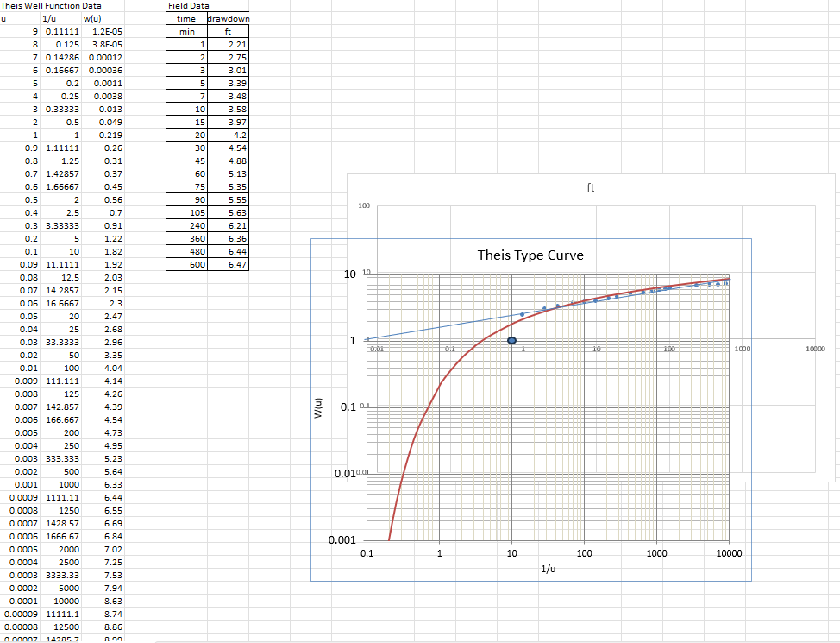Select the "Theis Type Curve" chart title

point(530,255)
